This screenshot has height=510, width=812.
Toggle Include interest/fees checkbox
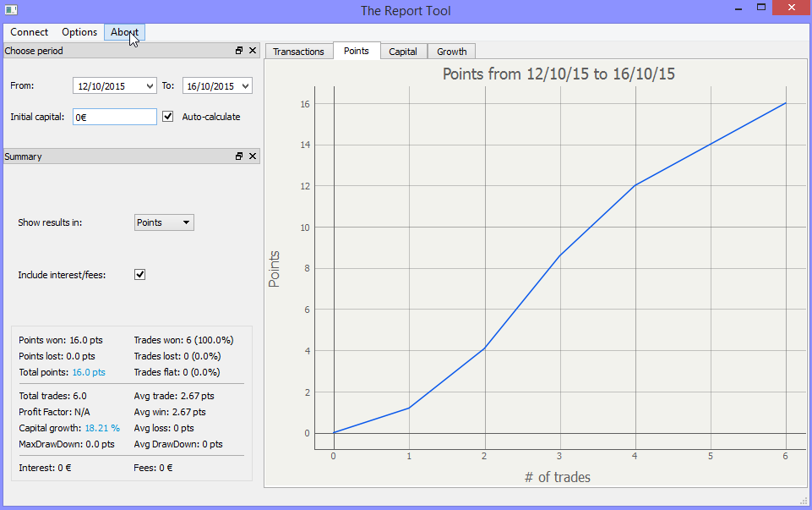[x=139, y=275]
